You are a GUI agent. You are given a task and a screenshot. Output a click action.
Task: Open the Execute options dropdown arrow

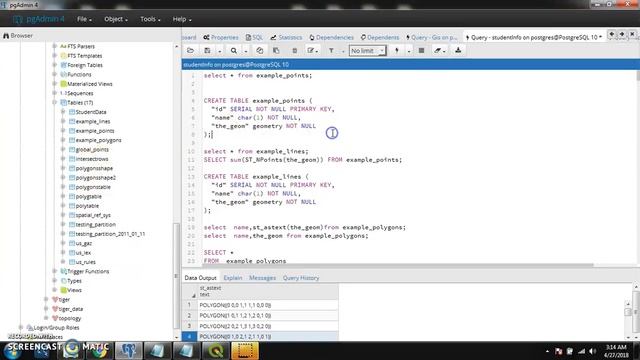409,51
